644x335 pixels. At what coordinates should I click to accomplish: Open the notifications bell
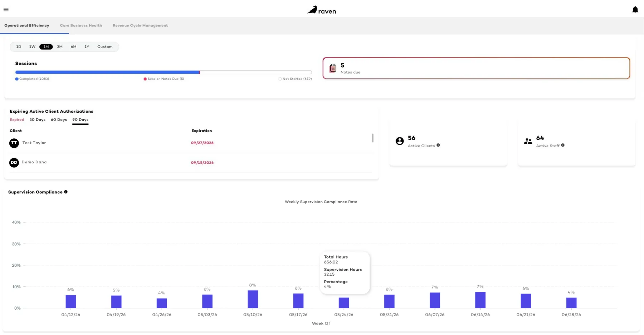tap(635, 10)
